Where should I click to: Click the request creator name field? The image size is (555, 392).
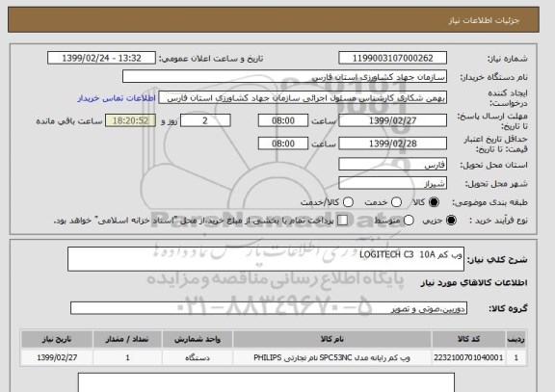point(303,98)
